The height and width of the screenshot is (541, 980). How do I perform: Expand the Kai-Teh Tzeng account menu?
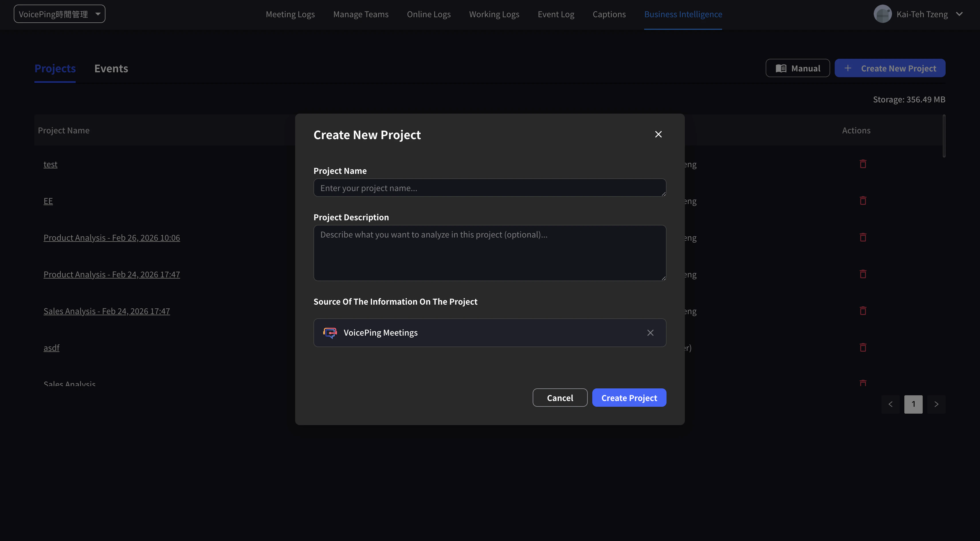pyautogui.click(x=959, y=14)
